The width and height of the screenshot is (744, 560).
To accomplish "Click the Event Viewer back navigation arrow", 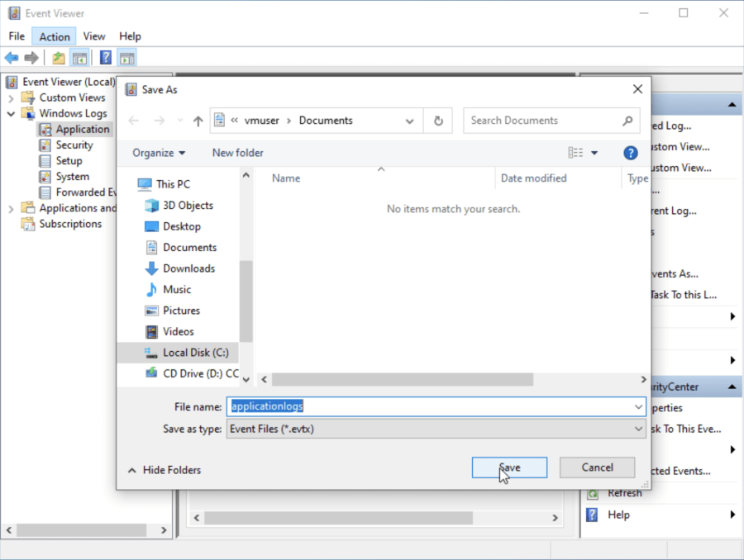I will 11,57.
